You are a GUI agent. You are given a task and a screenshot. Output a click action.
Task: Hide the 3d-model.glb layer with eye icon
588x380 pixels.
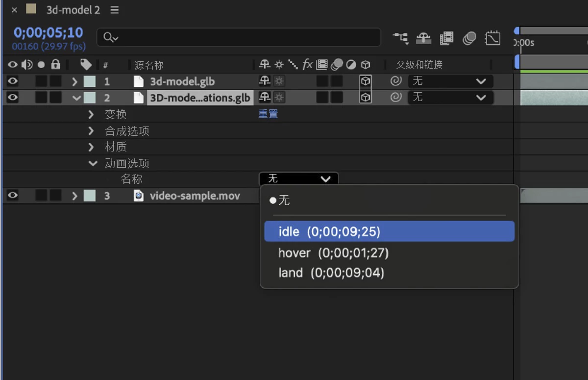click(13, 81)
